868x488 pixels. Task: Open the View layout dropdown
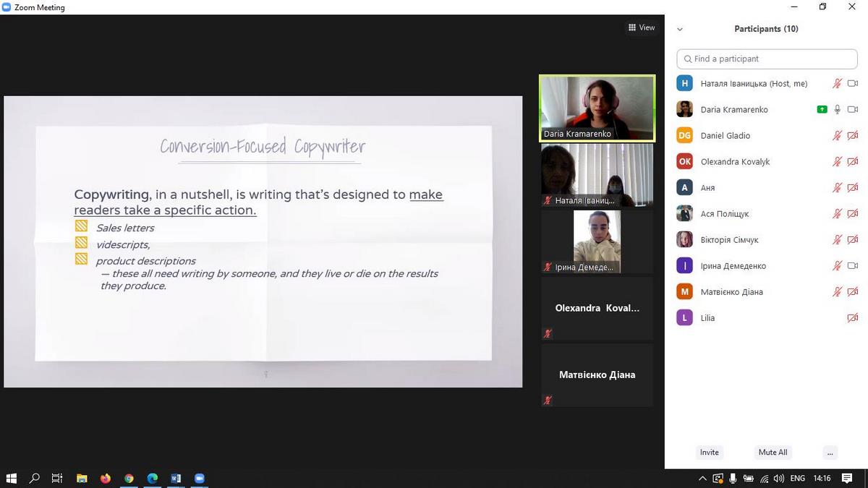point(642,27)
